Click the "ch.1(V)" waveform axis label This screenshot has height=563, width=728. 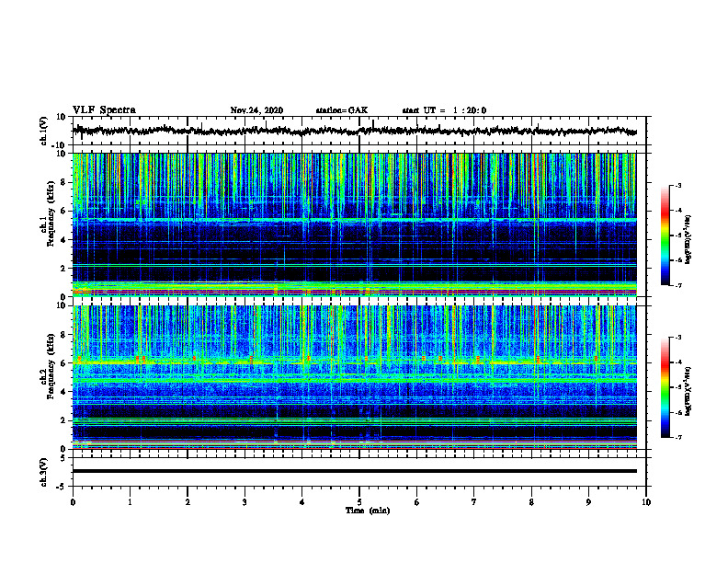pyautogui.click(x=44, y=131)
